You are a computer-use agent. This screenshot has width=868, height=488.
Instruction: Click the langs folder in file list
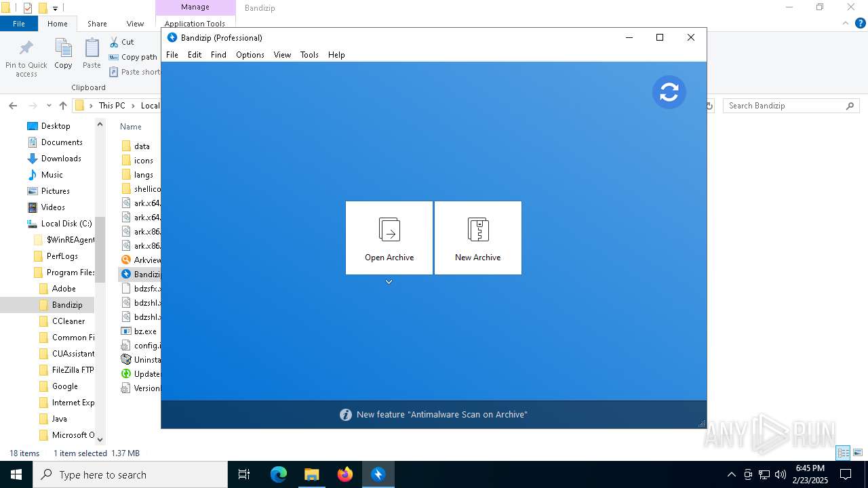143,175
